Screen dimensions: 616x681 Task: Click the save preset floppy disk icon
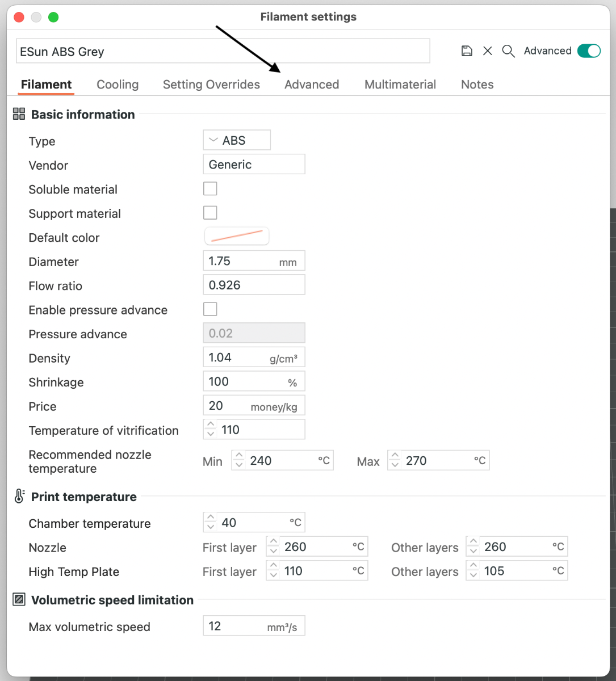pyautogui.click(x=467, y=51)
